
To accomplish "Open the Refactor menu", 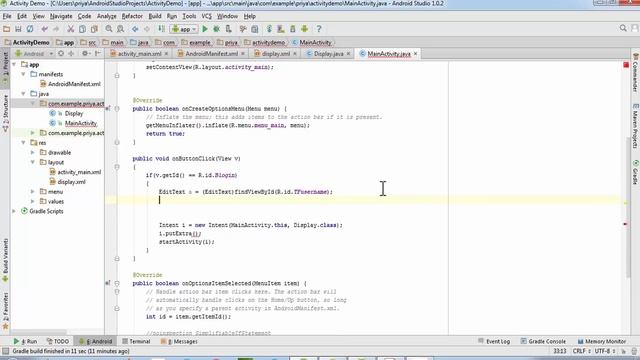I will (x=132, y=16).
